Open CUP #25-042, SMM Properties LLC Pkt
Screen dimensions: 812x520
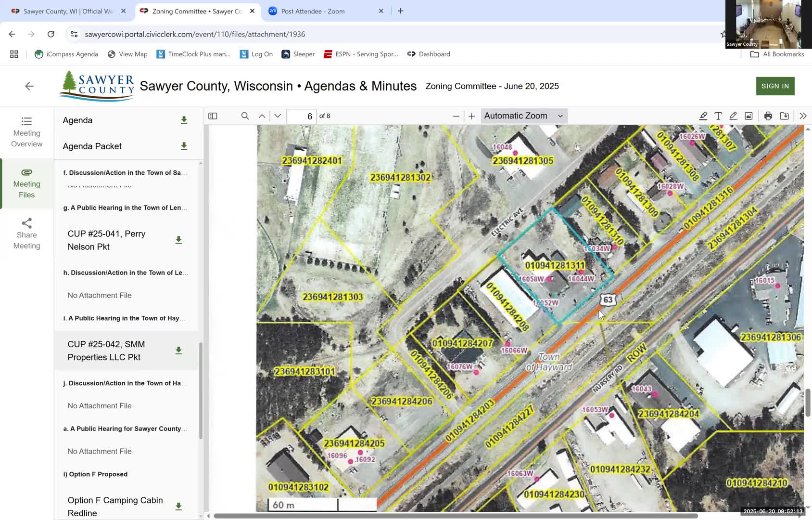click(x=106, y=351)
